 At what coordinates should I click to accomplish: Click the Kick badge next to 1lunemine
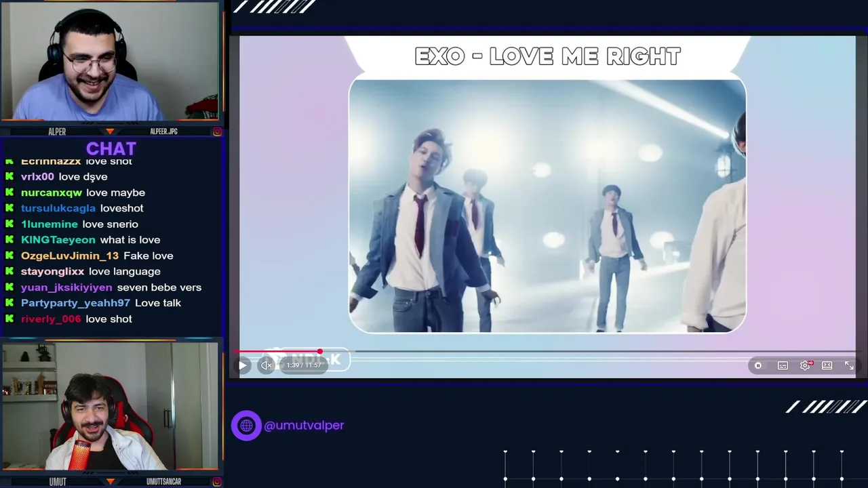tap(9, 224)
